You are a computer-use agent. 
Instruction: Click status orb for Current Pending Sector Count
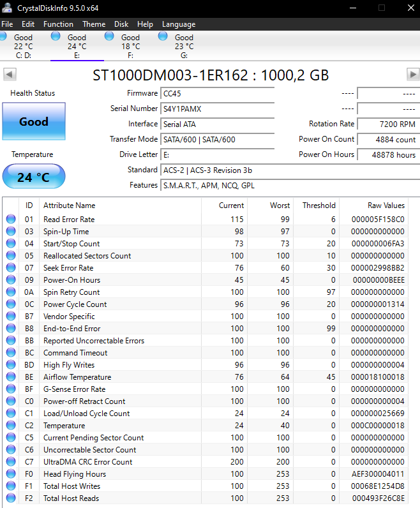click(x=11, y=437)
